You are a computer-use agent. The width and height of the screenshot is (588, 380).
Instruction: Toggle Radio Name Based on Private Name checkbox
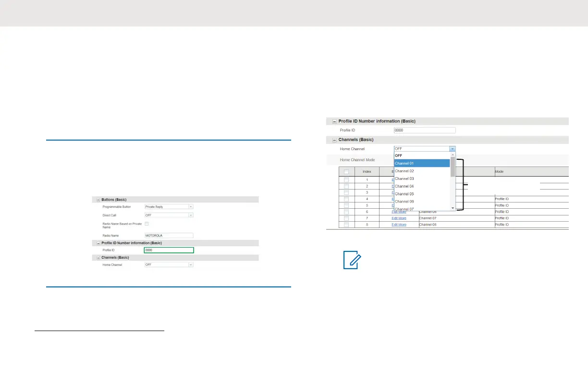coord(147,224)
